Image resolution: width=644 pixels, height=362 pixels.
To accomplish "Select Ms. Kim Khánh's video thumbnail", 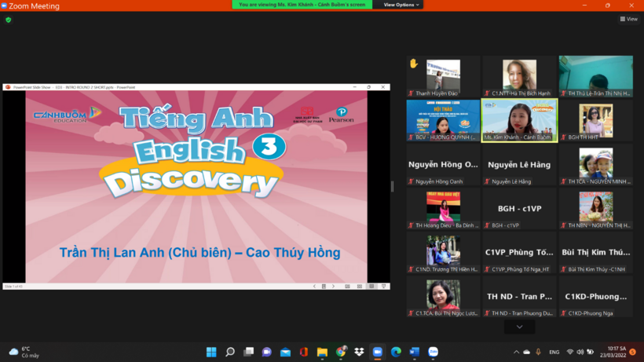I will [x=519, y=119].
